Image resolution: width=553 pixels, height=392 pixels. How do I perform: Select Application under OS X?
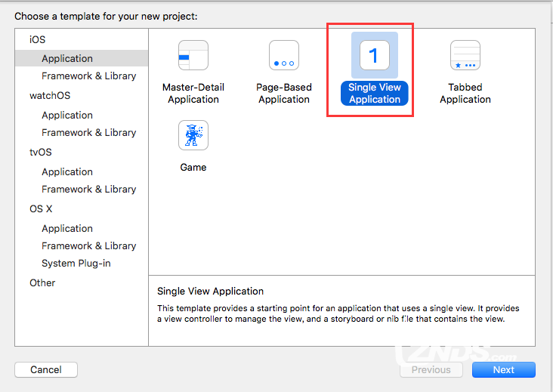coord(67,228)
